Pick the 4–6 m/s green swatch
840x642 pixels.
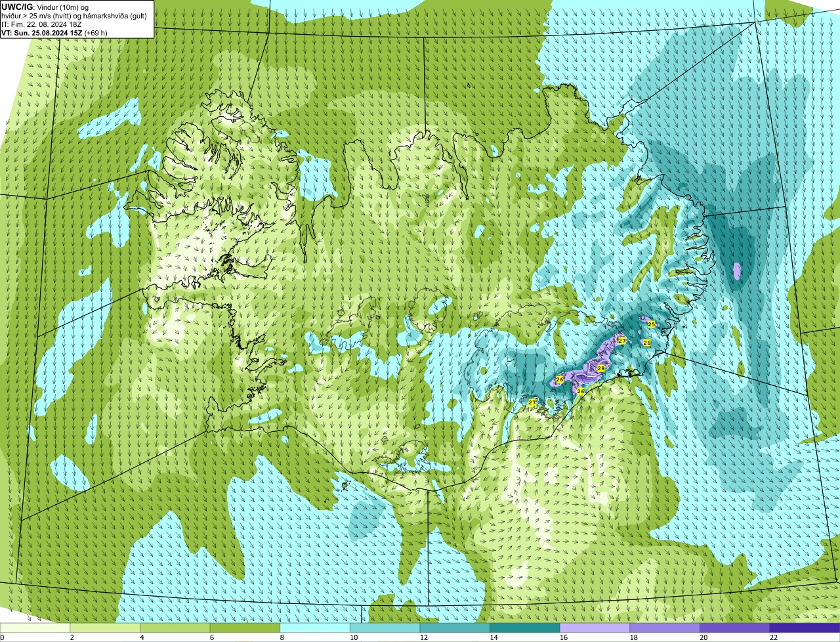[x=175, y=628]
